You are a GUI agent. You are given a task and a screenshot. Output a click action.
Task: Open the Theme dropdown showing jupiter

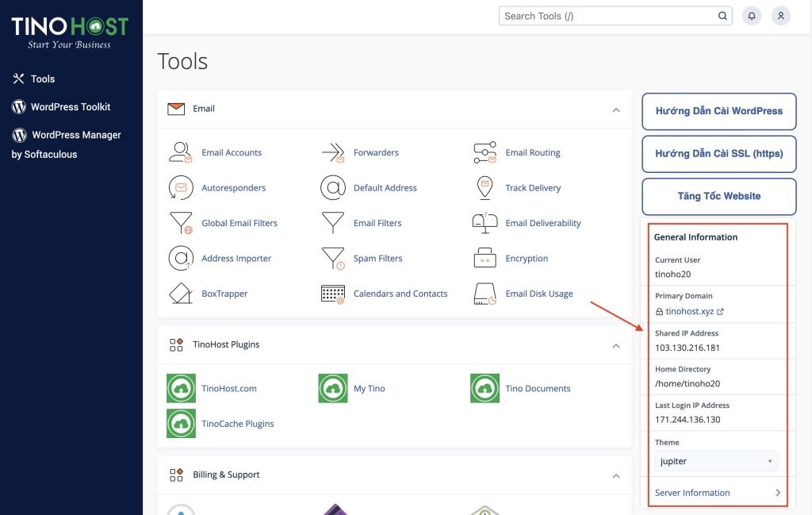pos(716,461)
